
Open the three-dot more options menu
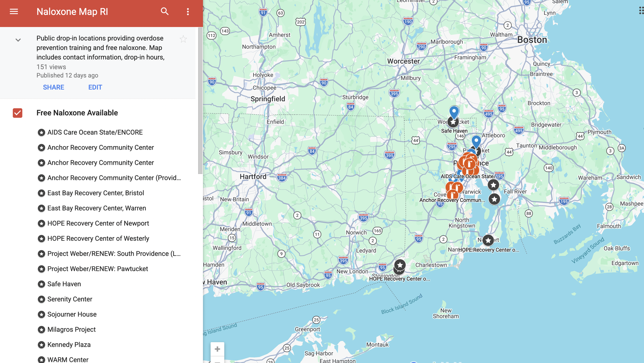click(x=188, y=12)
